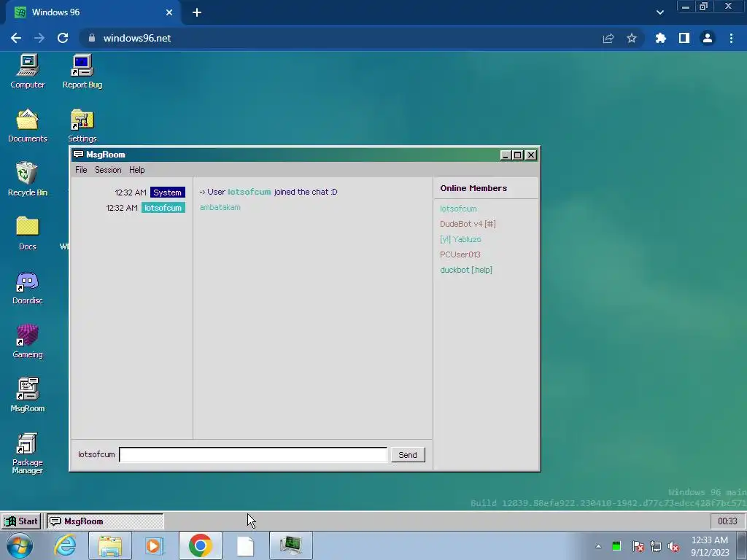Viewport: 747px width, 560px height.
Task: Click the MsgRoom window title bar icon
Action: pyautogui.click(x=79, y=155)
